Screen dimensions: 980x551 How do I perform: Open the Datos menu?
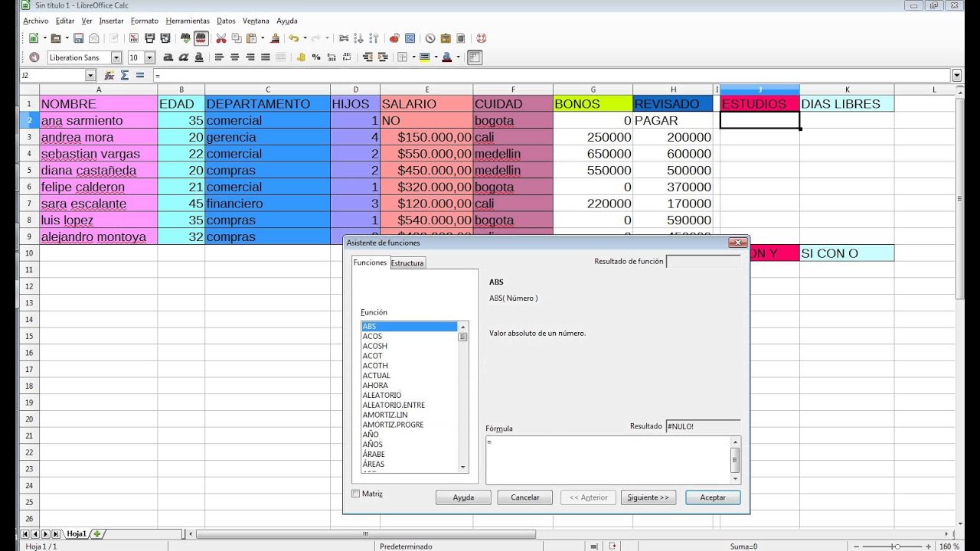click(226, 21)
